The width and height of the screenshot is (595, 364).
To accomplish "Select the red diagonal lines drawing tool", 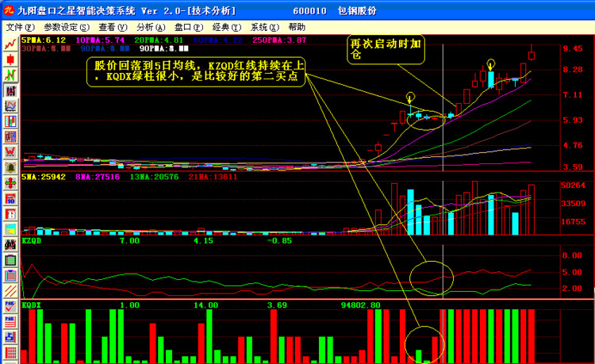I will pyautogui.click(x=10, y=291).
